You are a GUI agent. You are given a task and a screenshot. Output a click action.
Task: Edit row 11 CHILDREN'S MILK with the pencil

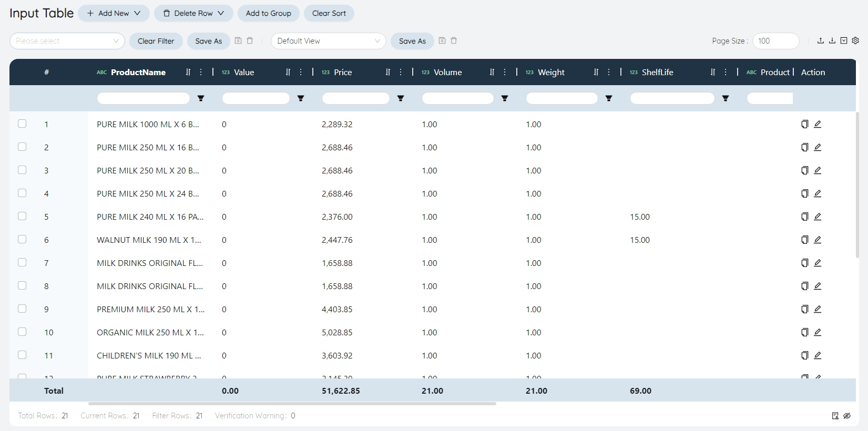point(818,355)
